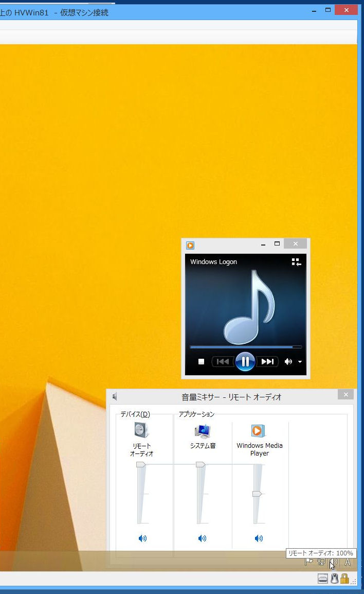Open Media Player volume dropdown arrow
The height and width of the screenshot is (594, 364).
click(300, 362)
